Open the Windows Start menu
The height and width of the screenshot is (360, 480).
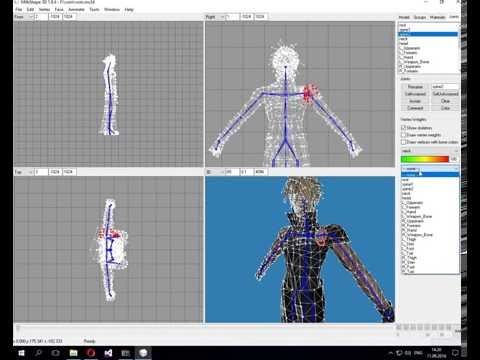tap(21, 353)
